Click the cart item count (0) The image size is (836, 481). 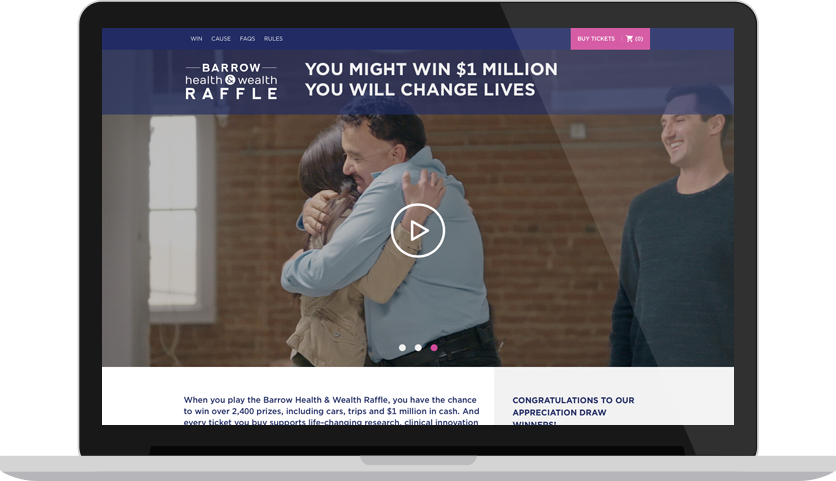click(639, 39)
